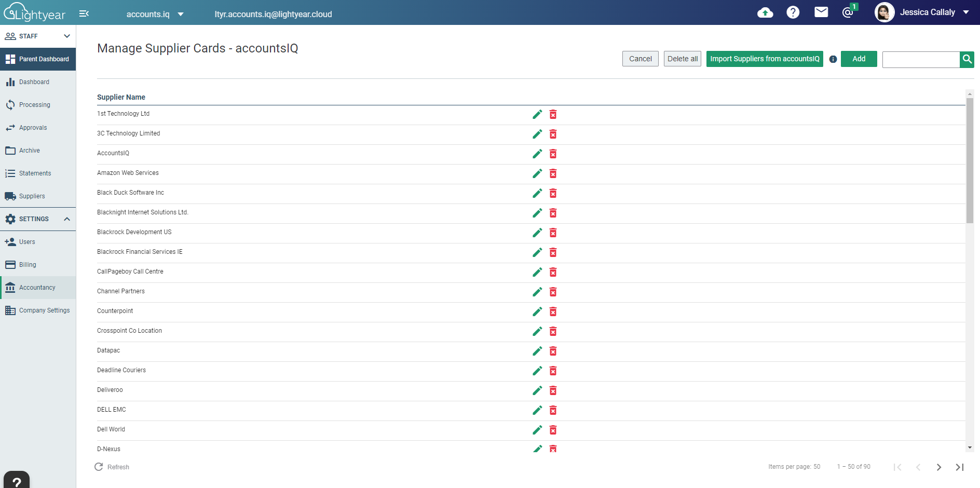The image size is (980, 488).
Task: Click Jessica Callaly's profile avatar
Action: point(884,12)
